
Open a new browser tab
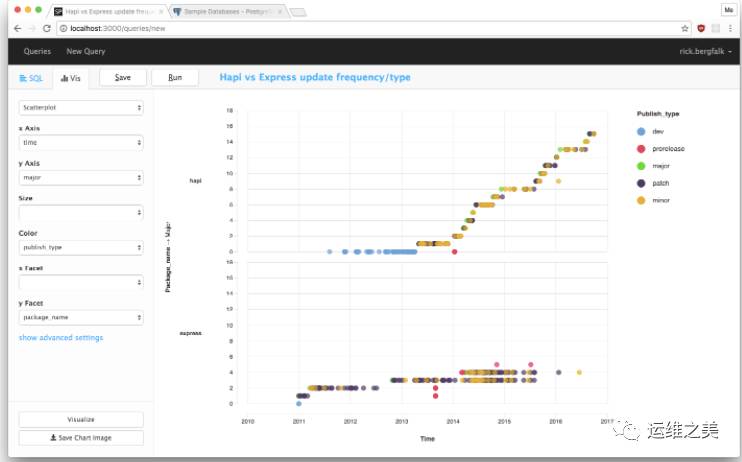[298, 12]
